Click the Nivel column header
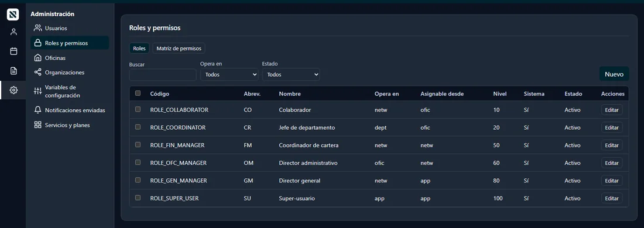 click(500, 94)
